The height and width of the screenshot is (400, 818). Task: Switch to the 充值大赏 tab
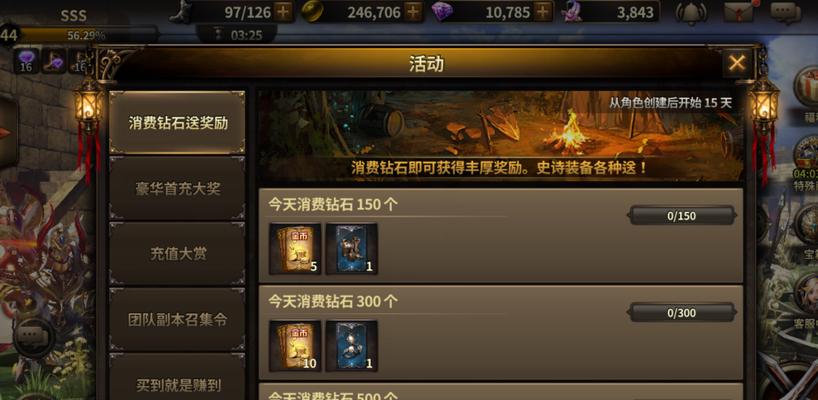point(177,254)
